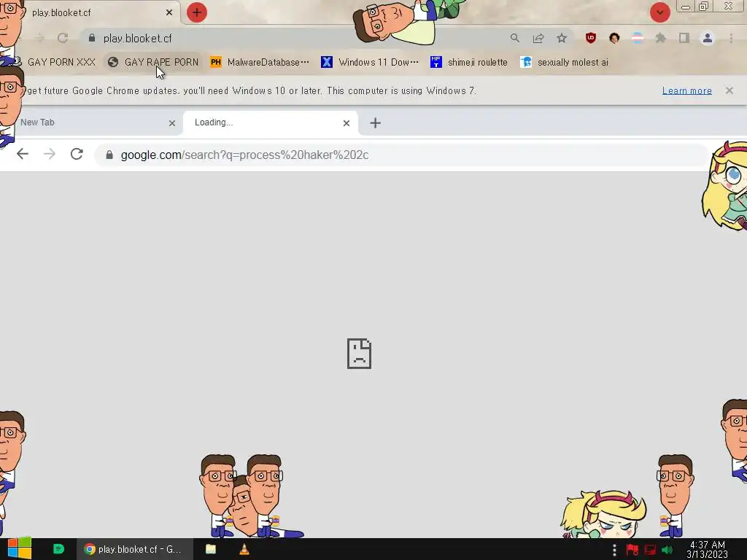Toggle the Chrome side panel
This screenshot has width=747, height=560.
click(x=684, y=38)
